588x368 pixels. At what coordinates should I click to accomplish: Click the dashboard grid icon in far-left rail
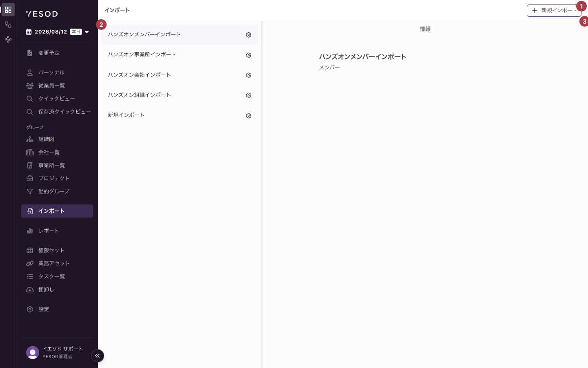pyautogui.click(x=8, y=10)
